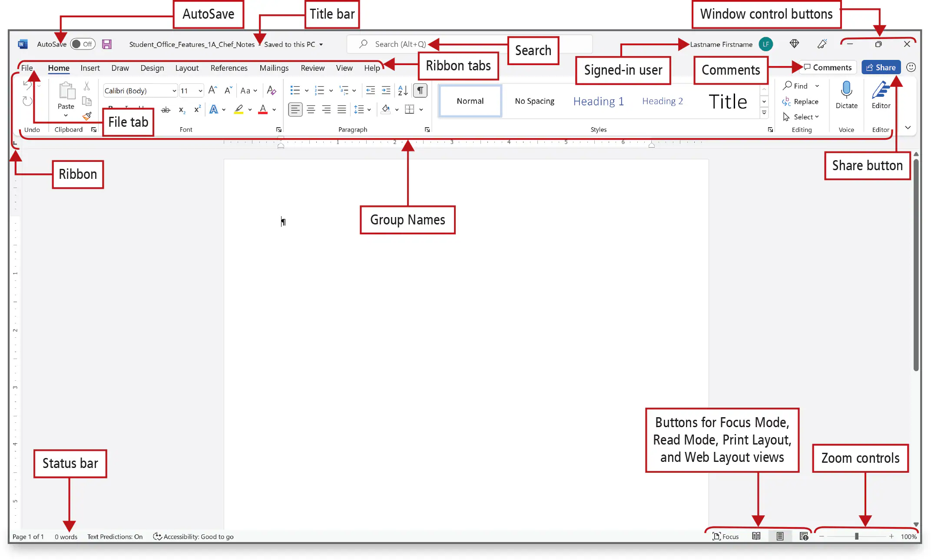This screenshot has width=931, height=560.
Task: Toggle Show/Hide paragraph marks button
Action: point(420,90)
